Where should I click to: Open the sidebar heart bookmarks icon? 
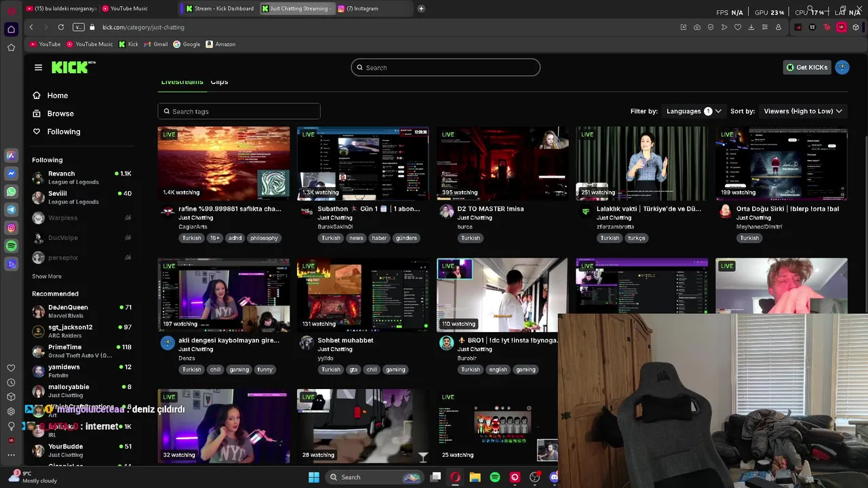tap(11, 368)
